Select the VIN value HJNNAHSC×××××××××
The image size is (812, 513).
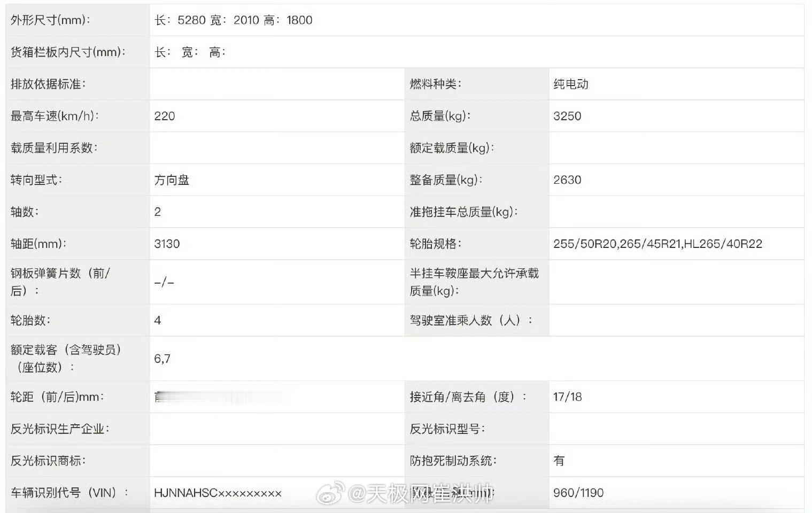[x=218, y=493]
